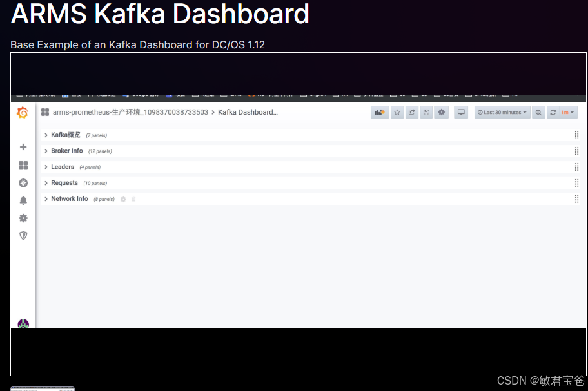Click the Save dashboard icon
588x391 pixels.
[426, 112]
